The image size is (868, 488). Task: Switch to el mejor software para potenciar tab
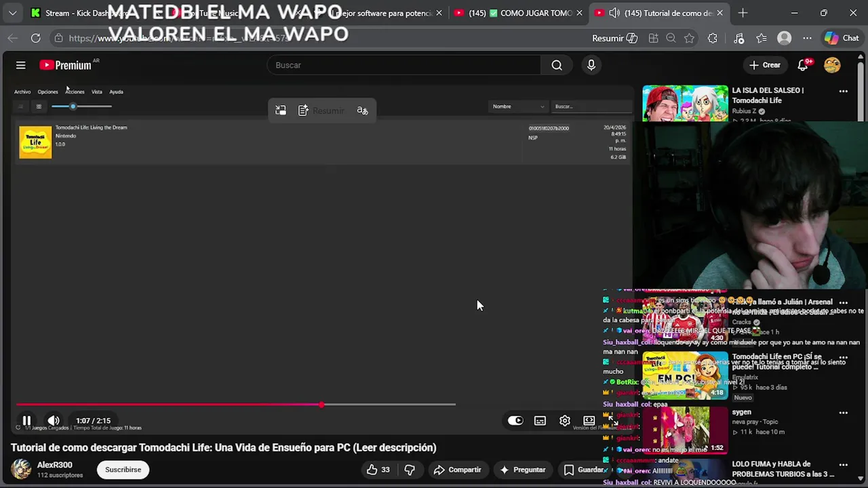click(x=380, y=13)
